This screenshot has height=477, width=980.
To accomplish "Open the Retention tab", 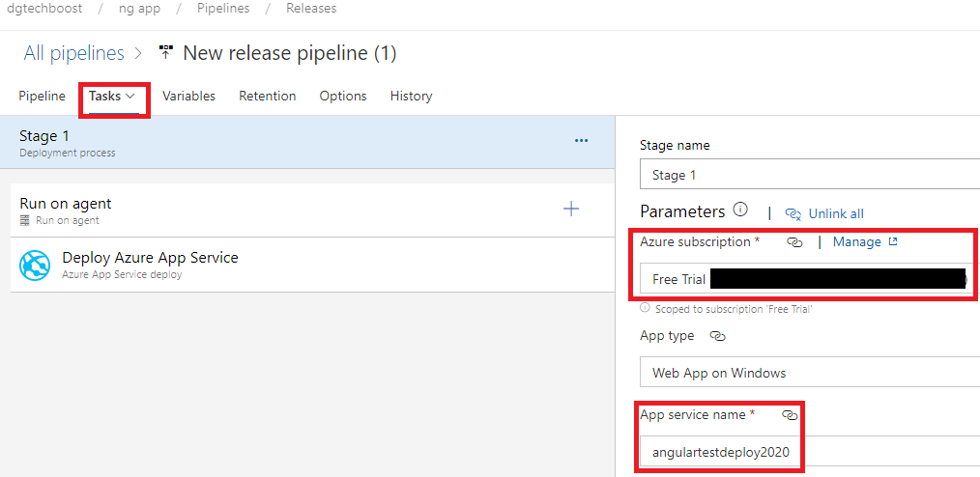I will click(267, 96).
